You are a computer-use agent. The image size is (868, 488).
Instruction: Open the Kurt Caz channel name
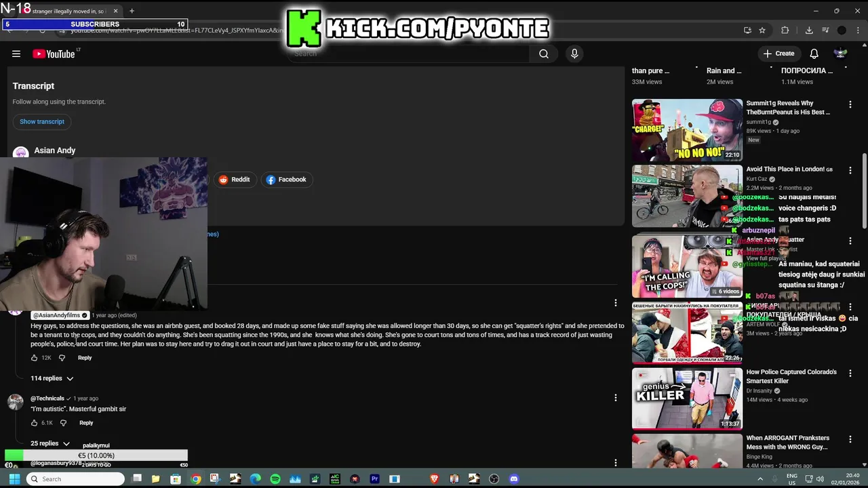[757, 179]
